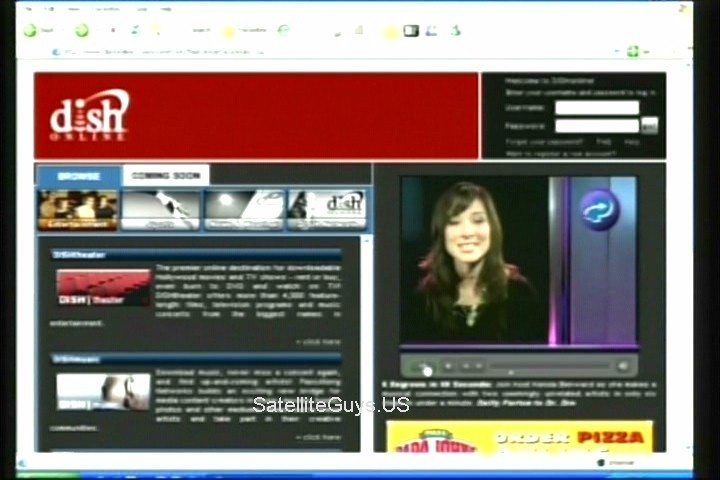Image resolution: width=720 pixels, height=480 pixels.
Task: Click the Forgot your password link
Action: coord(544,142)
